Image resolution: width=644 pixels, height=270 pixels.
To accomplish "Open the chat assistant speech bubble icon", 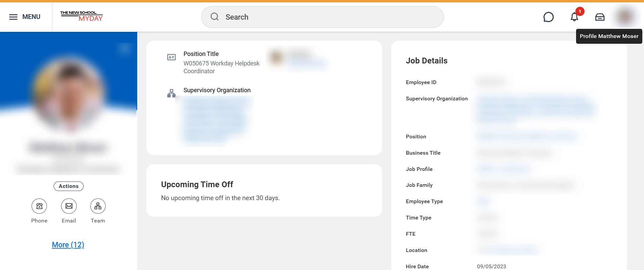I will pos(548,17).
